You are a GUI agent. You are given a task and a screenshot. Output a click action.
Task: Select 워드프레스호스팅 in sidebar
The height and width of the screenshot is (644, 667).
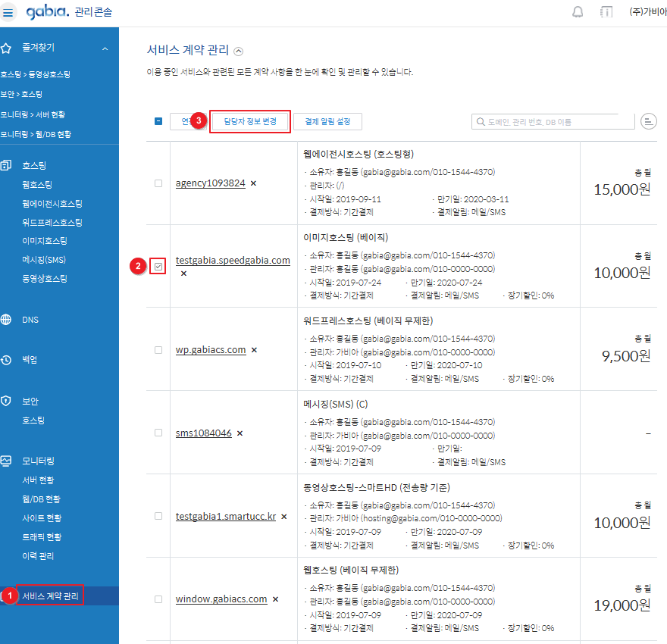[x=52, y=222]
